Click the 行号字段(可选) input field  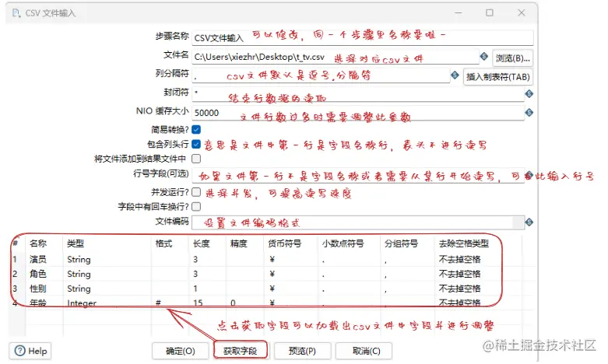tap(358, 175)
